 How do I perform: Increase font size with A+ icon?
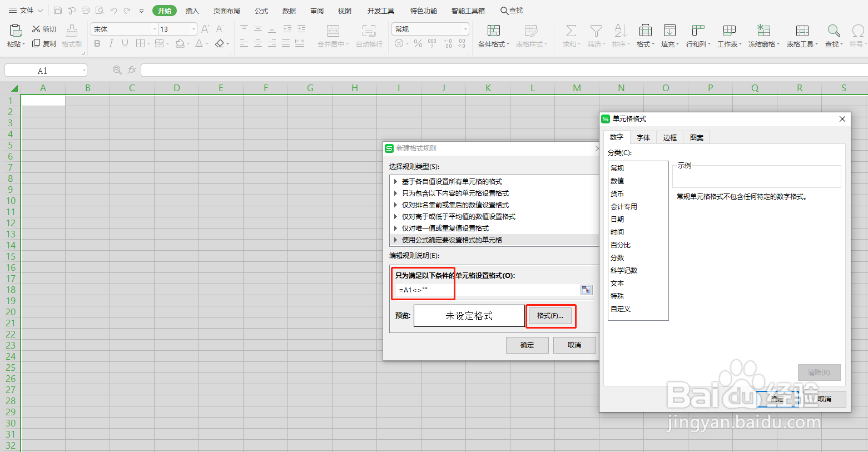coord(206,29)
